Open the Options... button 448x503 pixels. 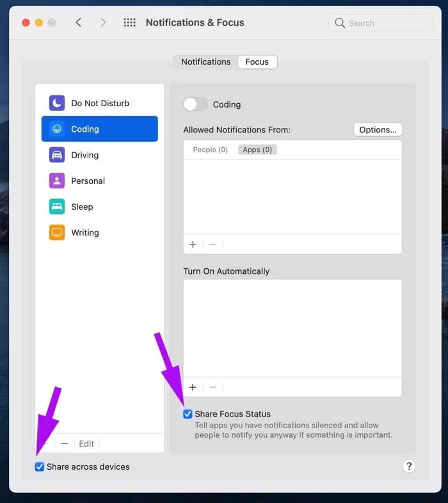coord(378,130)
